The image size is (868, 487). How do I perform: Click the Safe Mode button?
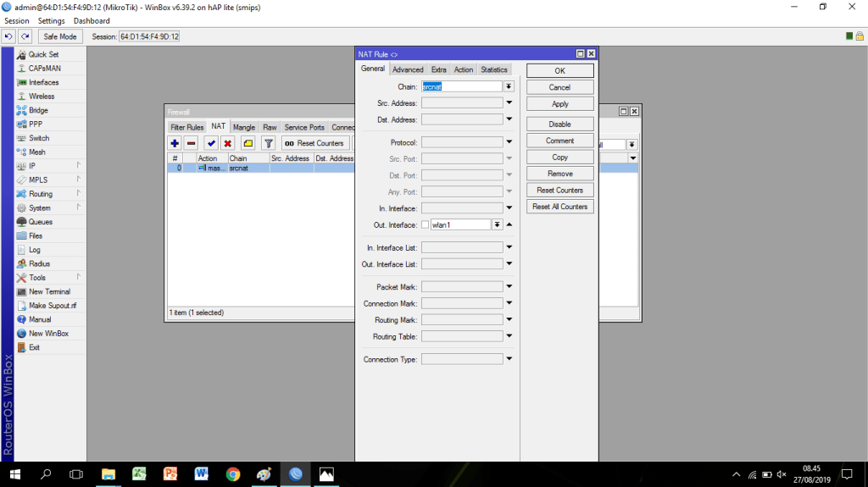(x=59, y=36)
